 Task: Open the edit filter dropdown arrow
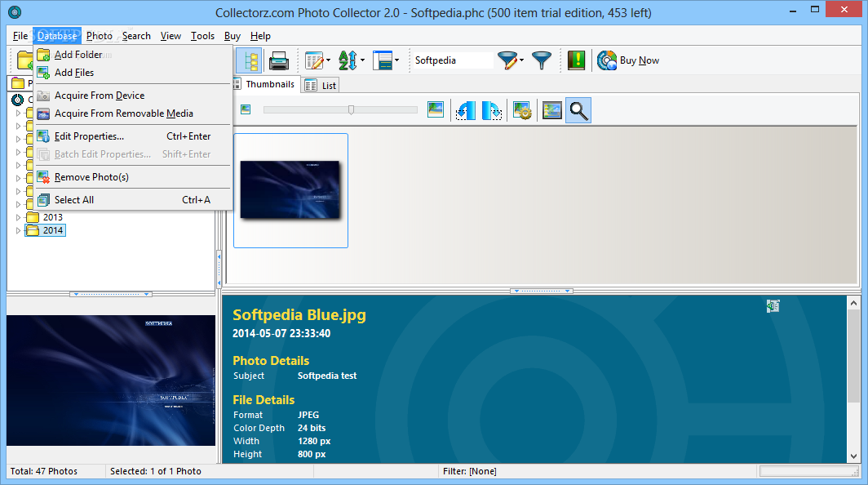[x=521, y=60]
